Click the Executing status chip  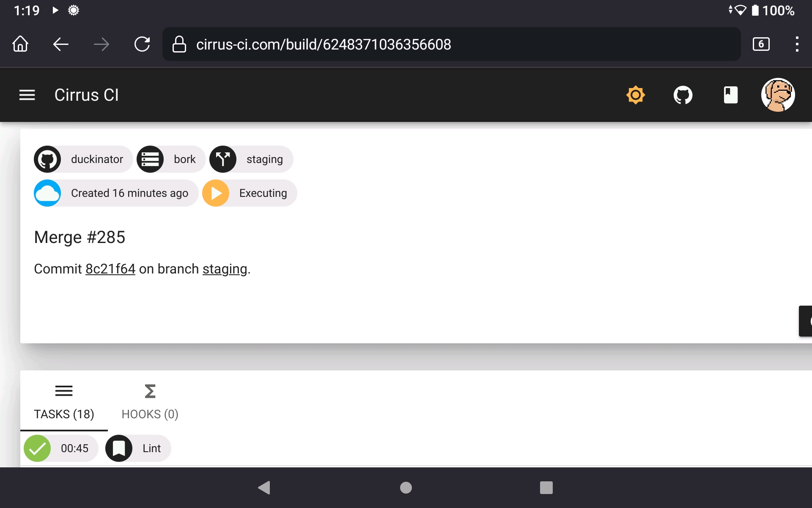(x=249, y=193)
